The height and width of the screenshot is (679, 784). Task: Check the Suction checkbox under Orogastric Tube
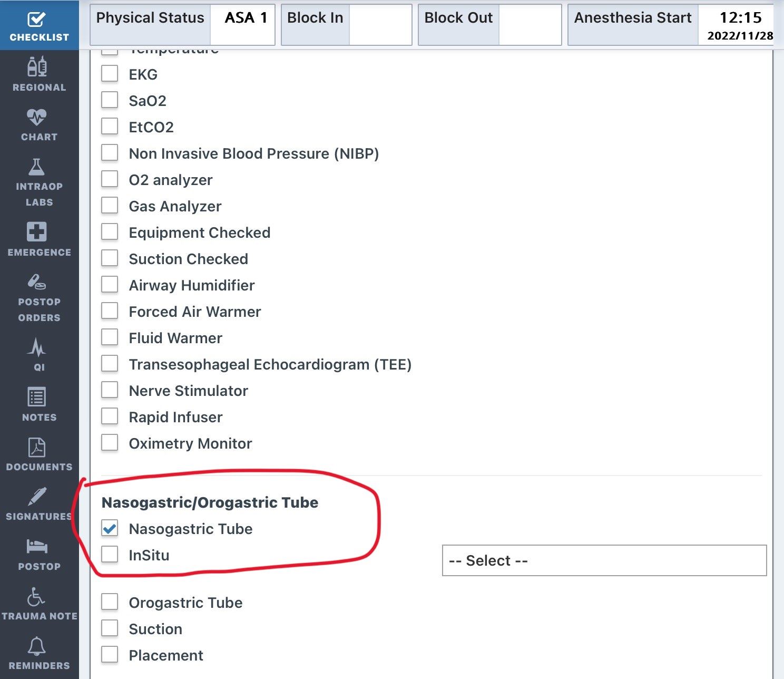coord(110,628)
